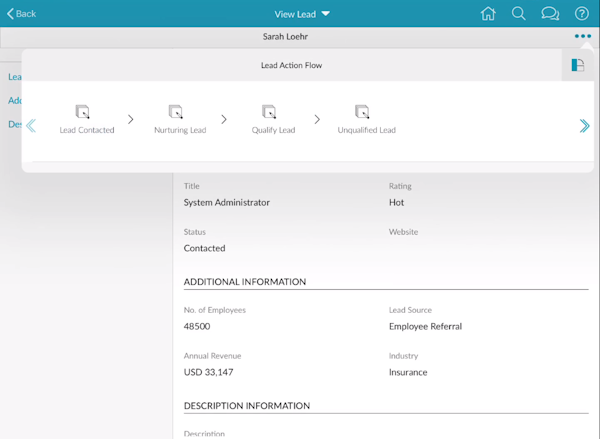Go back using the Back button

tap(22, 14)
